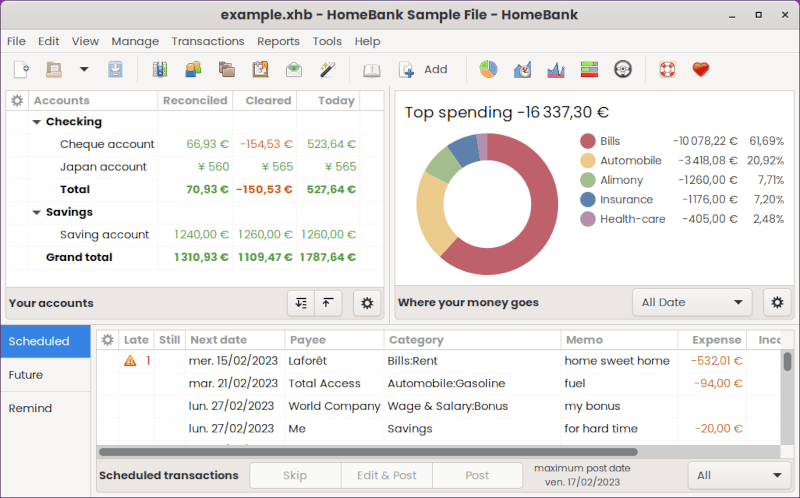Open the Statistics pie chart report icon
Image resolution: width=800 pixels, height=498 pixels.
488,69
